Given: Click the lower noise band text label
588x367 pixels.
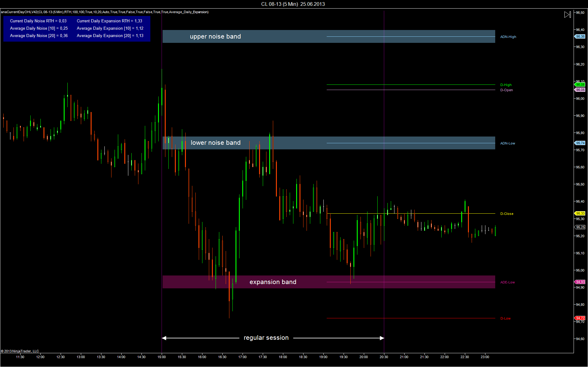Looking at the screenshot, I should (x=216, y=143).
